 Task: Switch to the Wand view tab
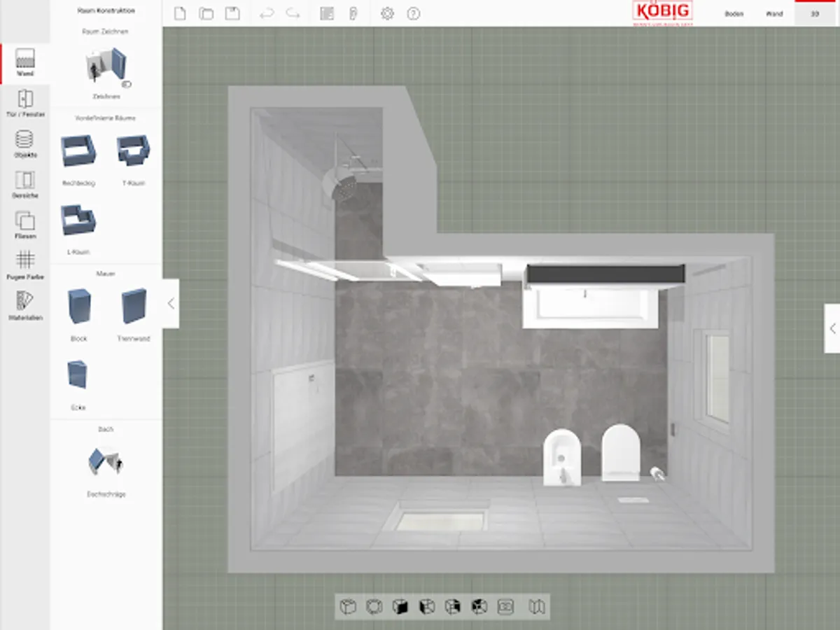click(x=775, y=14)
